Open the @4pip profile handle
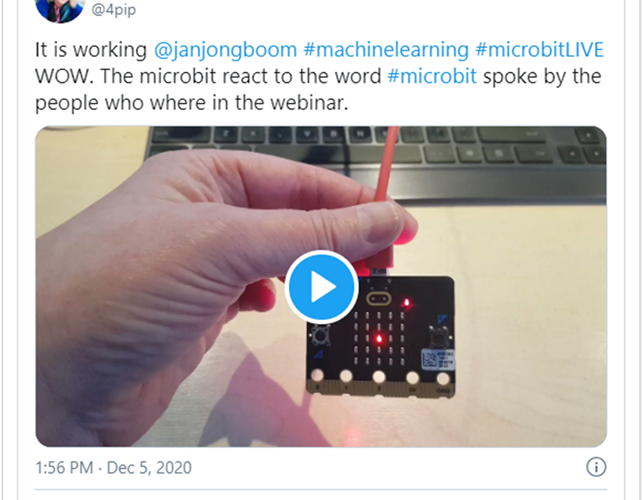 pos(113,9)
